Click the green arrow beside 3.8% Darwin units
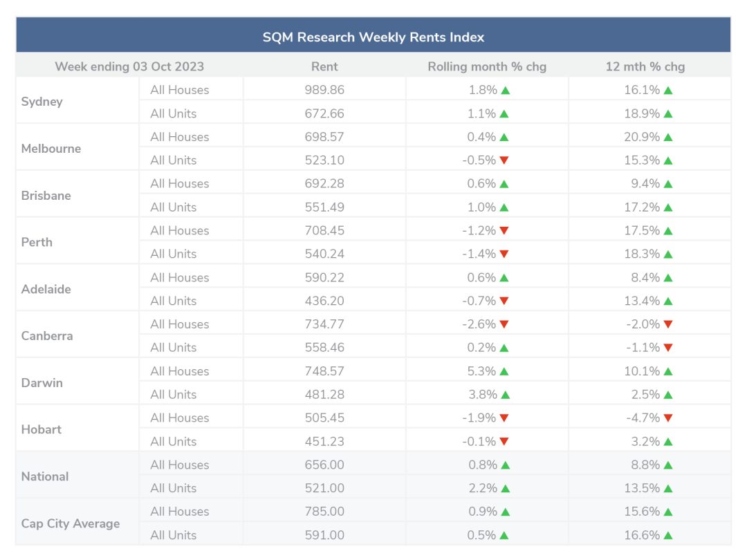This screenshot has height=560, width=747. [x=506, y=395]
